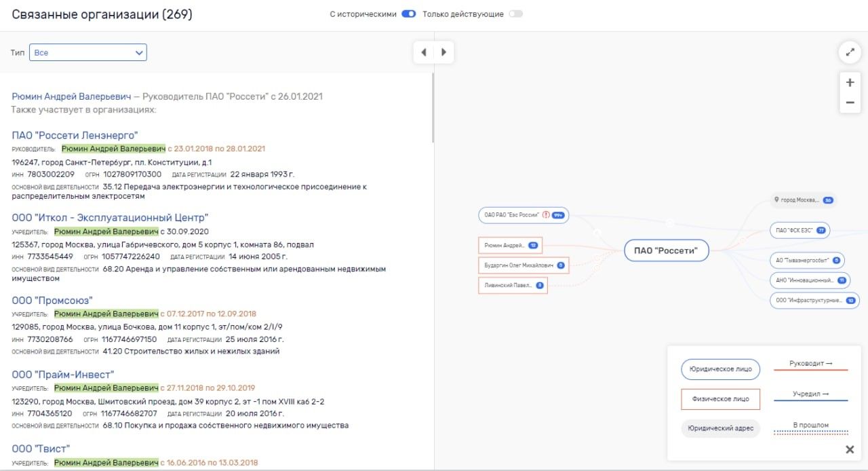Expand the graph to fullscreen
This screenshot has width=868, height=471.
pos(850,52)
